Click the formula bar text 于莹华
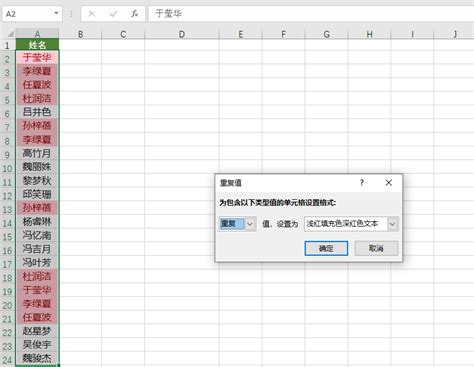 169,14
